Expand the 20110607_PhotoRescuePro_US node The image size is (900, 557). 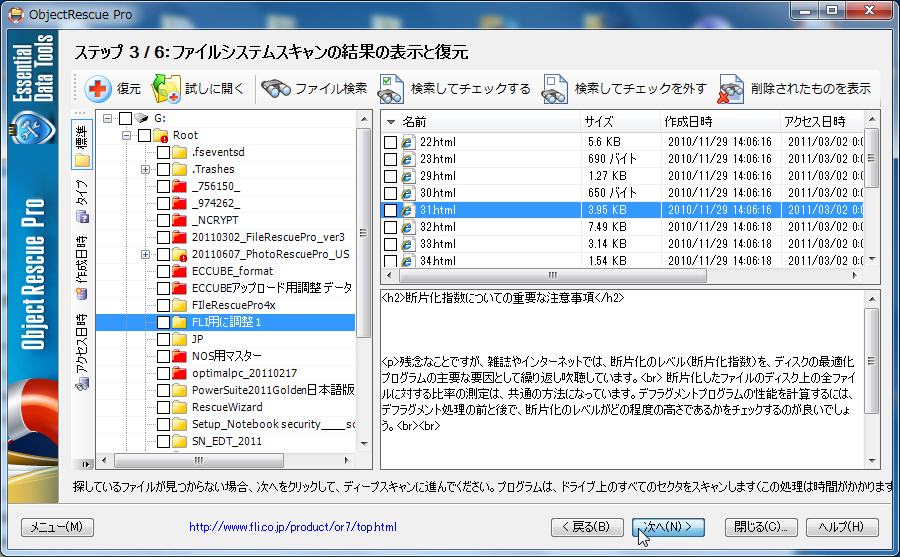tap(145, 254)
